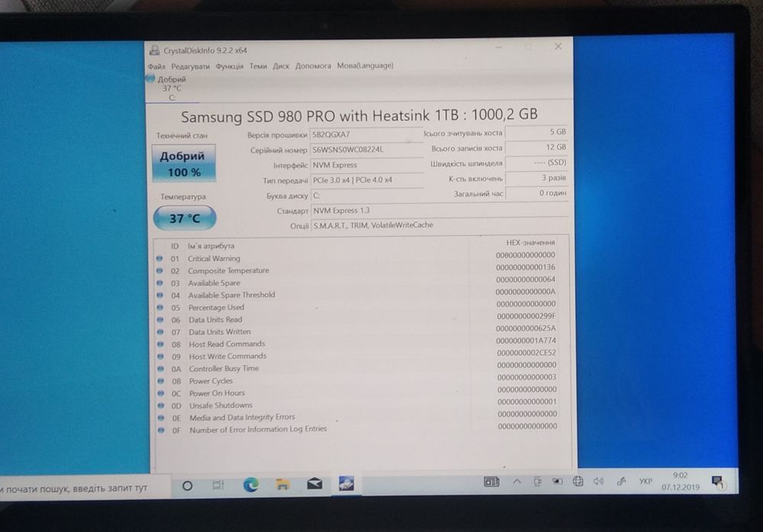Open the Допомога menu

[x=313, y=65]
